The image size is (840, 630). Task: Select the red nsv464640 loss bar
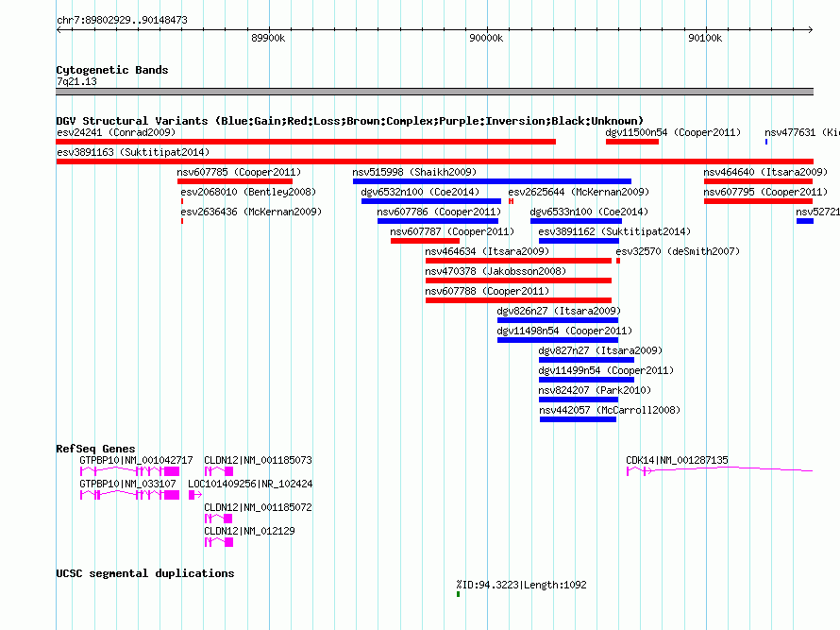(758, 181)
